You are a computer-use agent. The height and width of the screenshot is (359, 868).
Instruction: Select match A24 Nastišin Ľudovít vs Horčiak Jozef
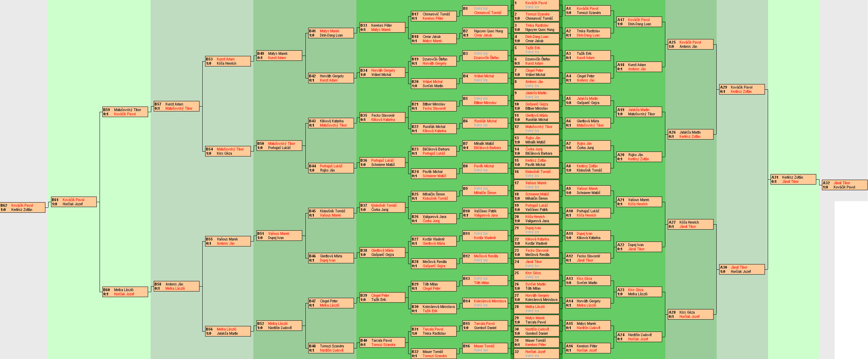tap(639, 337)
